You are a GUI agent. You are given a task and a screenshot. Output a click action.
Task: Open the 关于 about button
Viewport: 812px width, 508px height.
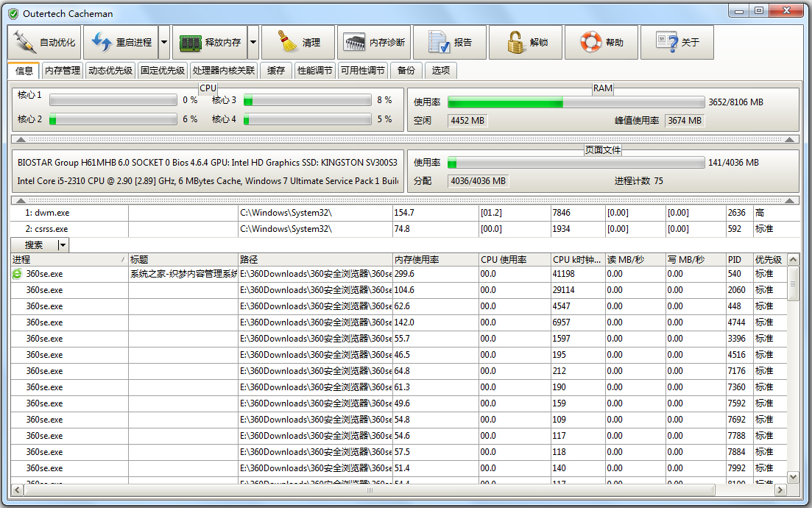(677, 43)
